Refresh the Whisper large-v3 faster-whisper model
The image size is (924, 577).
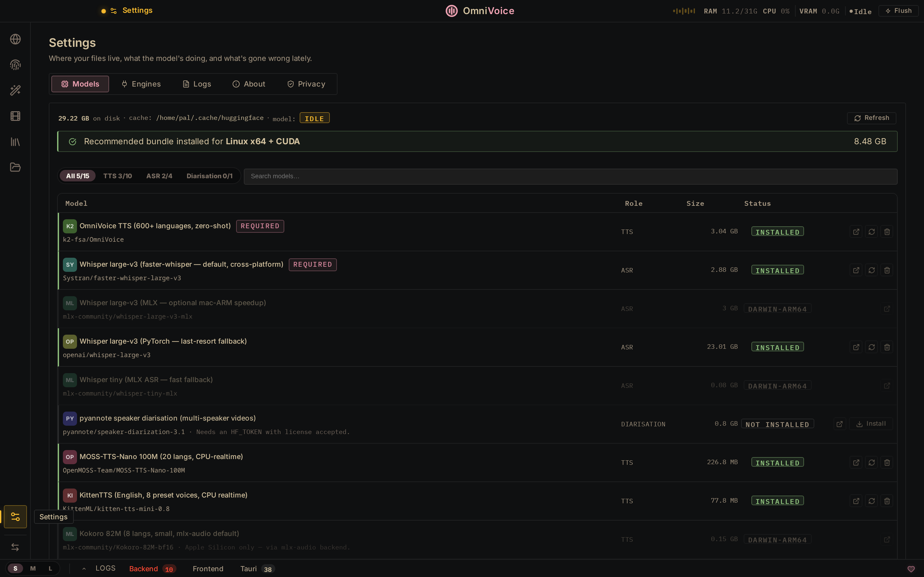pyautogui.click(x=871, y=270)
